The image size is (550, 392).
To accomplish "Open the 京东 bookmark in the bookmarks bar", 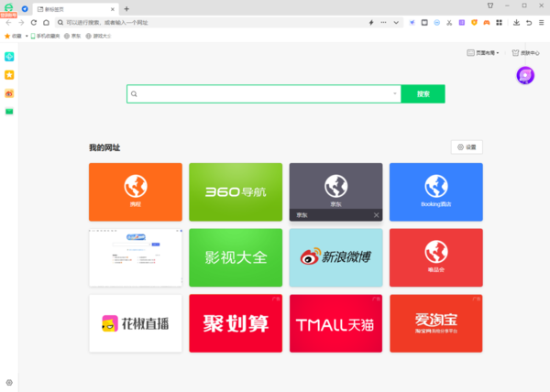I will coord(72,36).
